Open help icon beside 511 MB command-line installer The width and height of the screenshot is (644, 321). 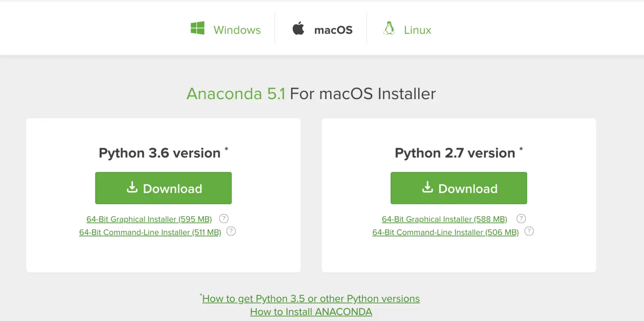pyautogui.click(x=231, y=231)
